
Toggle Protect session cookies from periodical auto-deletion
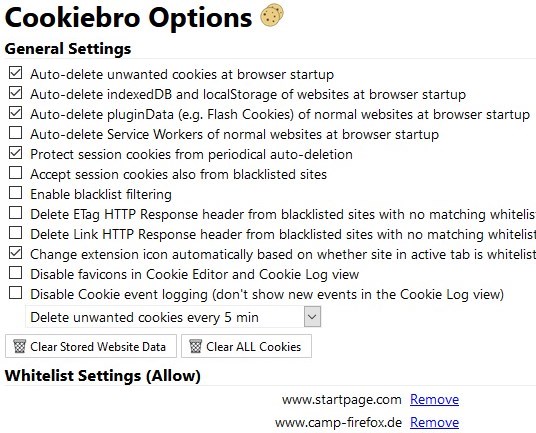tap(15, 153)
